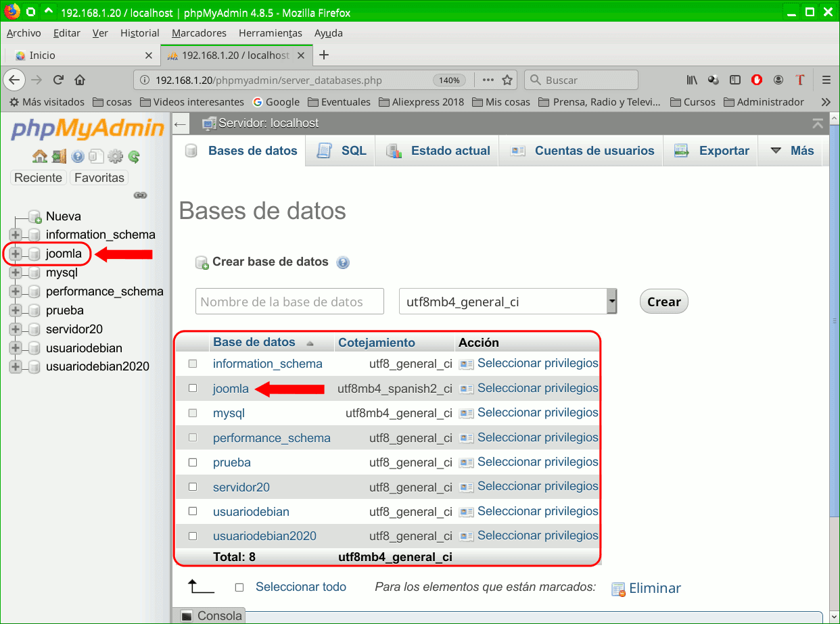Screen dimensions: 840x624
Task: Check the checkbox next to joomla database
Action: coord(192,388)
